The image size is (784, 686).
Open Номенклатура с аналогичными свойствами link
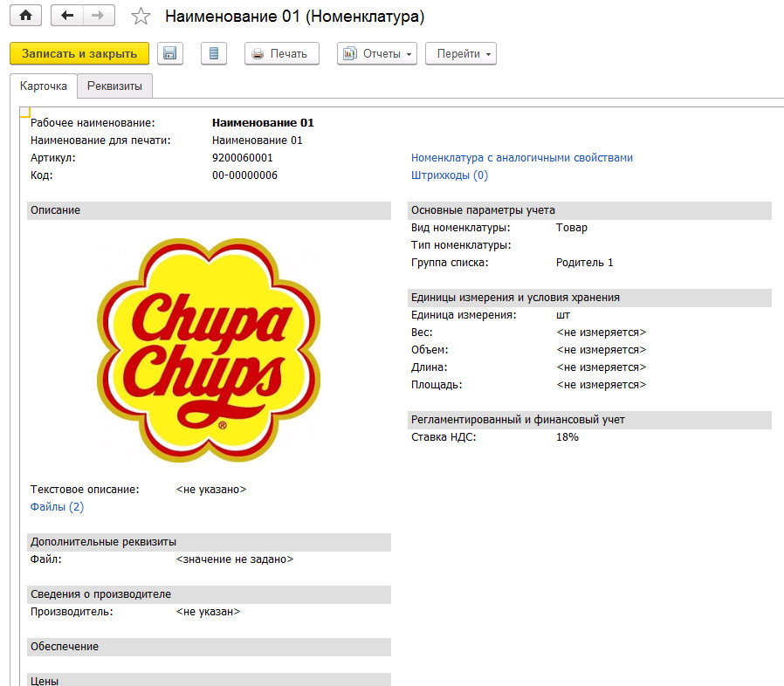[x=521, y=158]
